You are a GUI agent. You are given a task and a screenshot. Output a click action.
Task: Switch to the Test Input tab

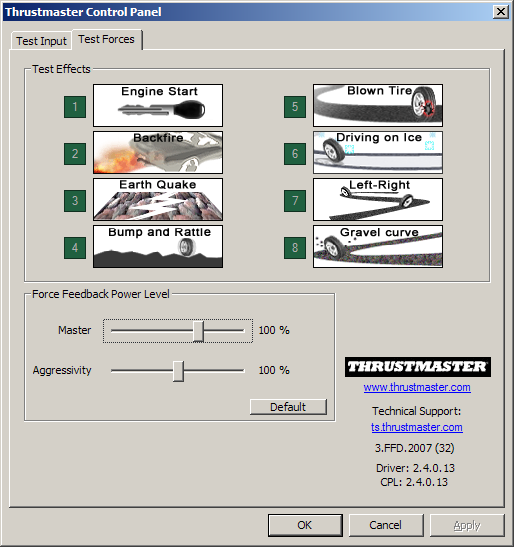[x=41, y=41]
